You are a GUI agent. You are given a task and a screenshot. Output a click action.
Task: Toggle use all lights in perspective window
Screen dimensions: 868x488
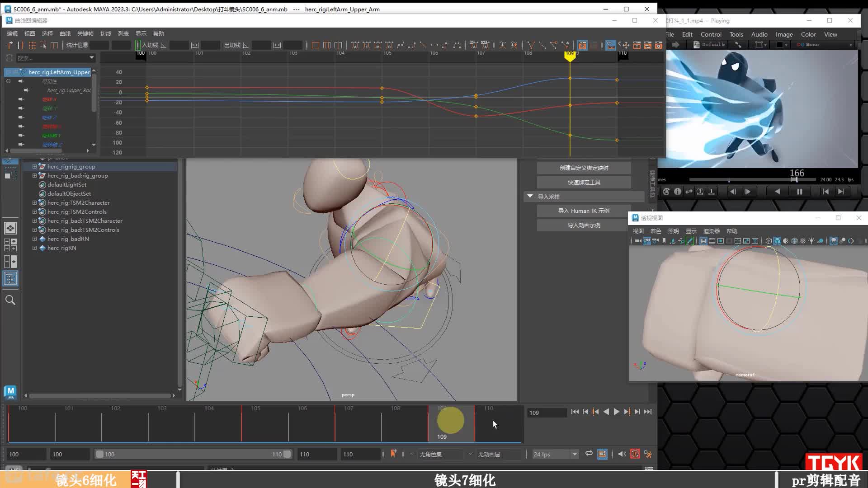click(x=811, y=241)
